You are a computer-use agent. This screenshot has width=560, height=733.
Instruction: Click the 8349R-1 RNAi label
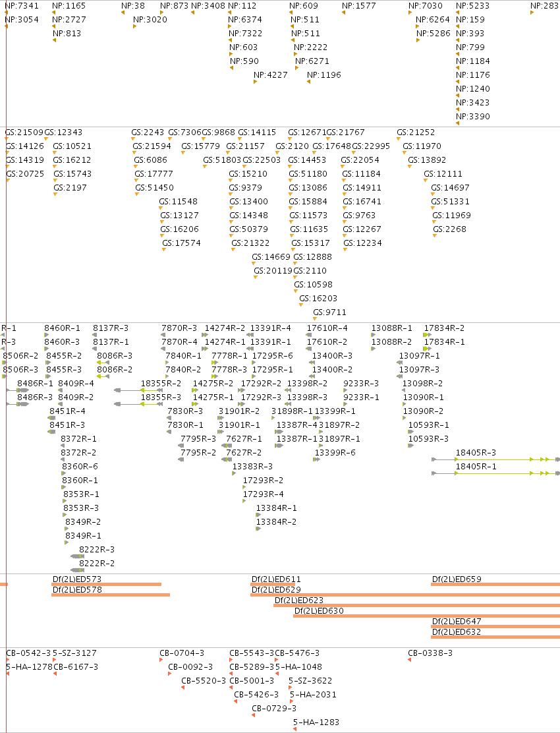pos(83,536)
